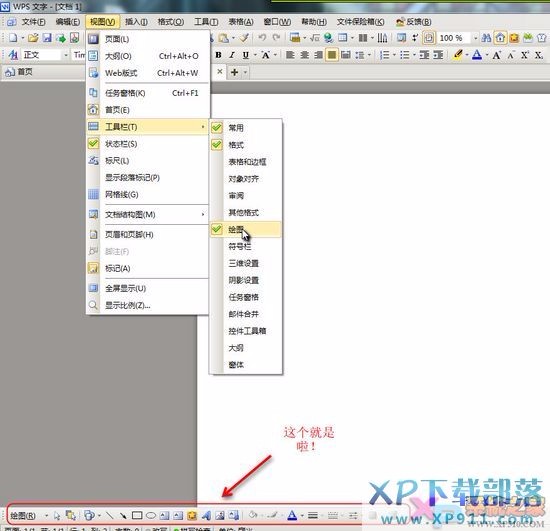Screen dimensions: 550x531
Task: Expand the 正文 style dropdown
Action: 66,55
